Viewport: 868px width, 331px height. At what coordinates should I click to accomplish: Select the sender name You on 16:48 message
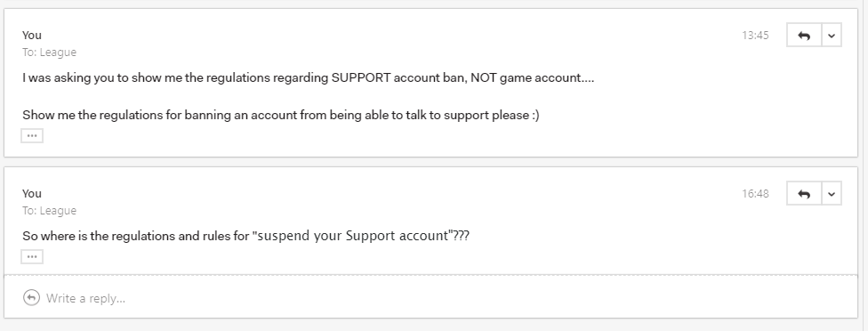[31, 193]
